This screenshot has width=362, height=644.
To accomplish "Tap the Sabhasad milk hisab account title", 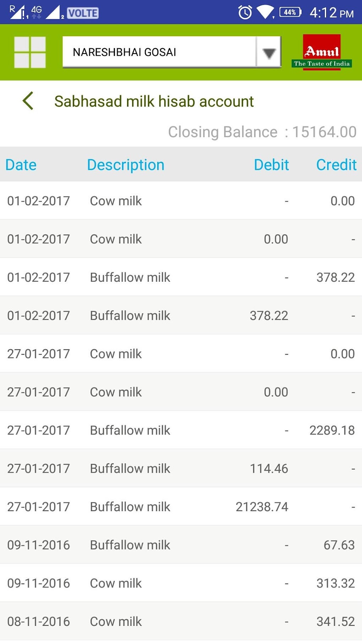I will [154, 102].
